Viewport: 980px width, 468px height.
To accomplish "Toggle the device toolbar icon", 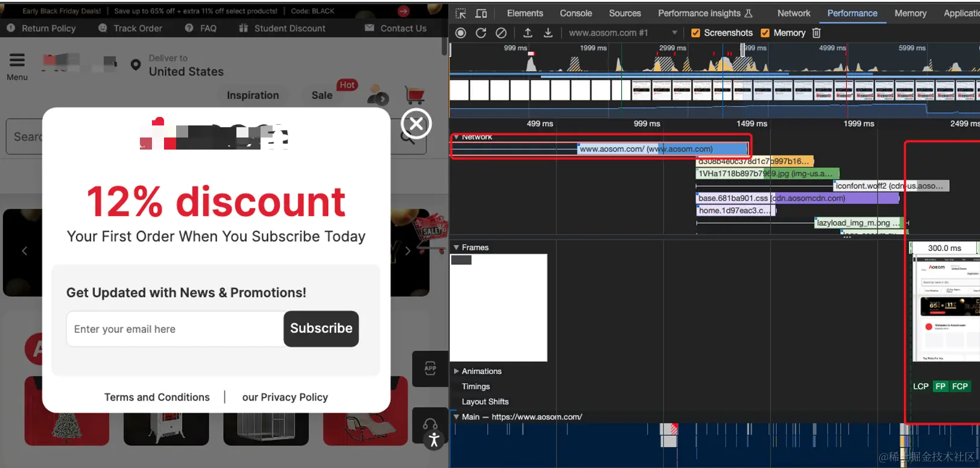I will tap(481, 13).
